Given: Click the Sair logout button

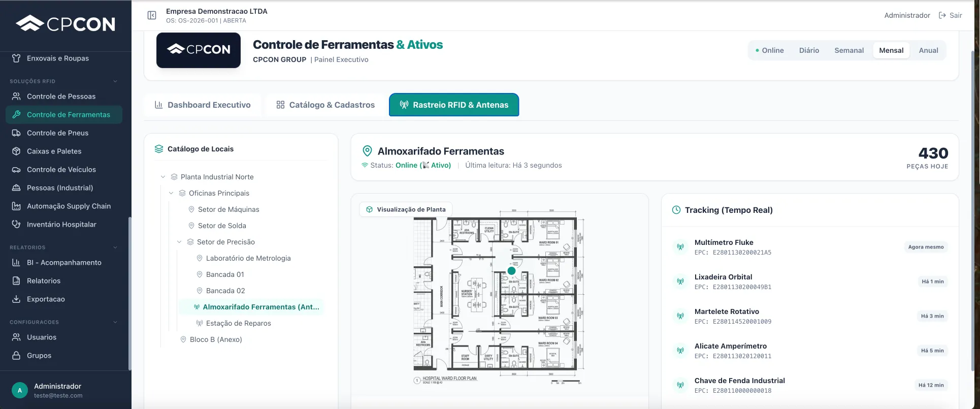Looking at the screenshot, I should coord(951,15).
